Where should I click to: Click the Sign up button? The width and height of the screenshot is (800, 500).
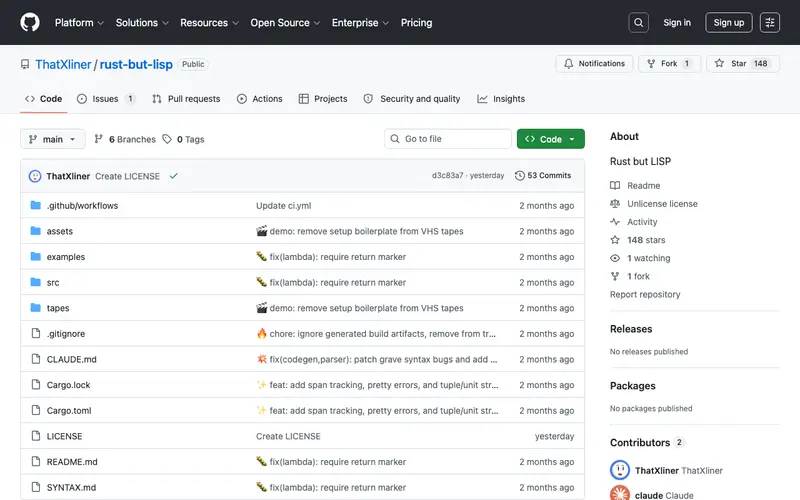pos(729,22)
